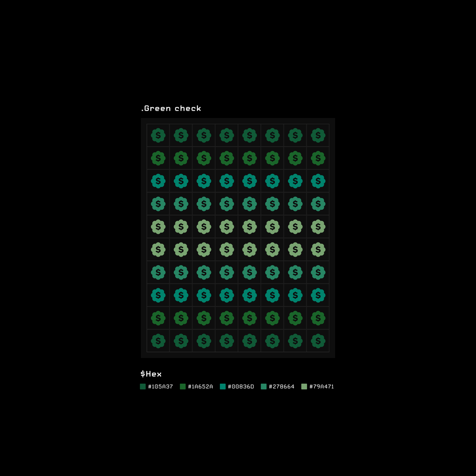This screenshot has height=476, width=476.
Task: Select the #278664 hex text
Action: (282, 386)
